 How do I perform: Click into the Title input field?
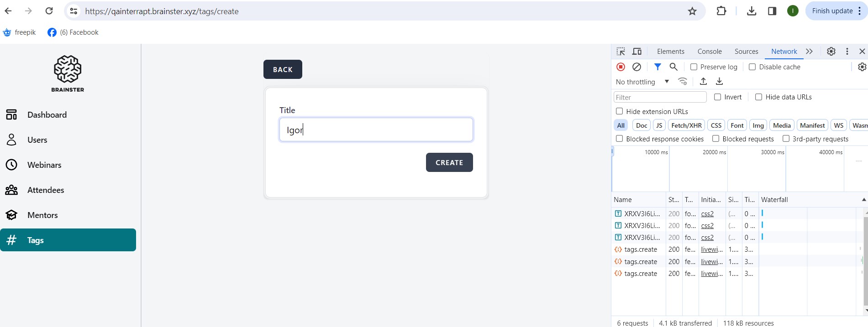[x=376, y=130]
